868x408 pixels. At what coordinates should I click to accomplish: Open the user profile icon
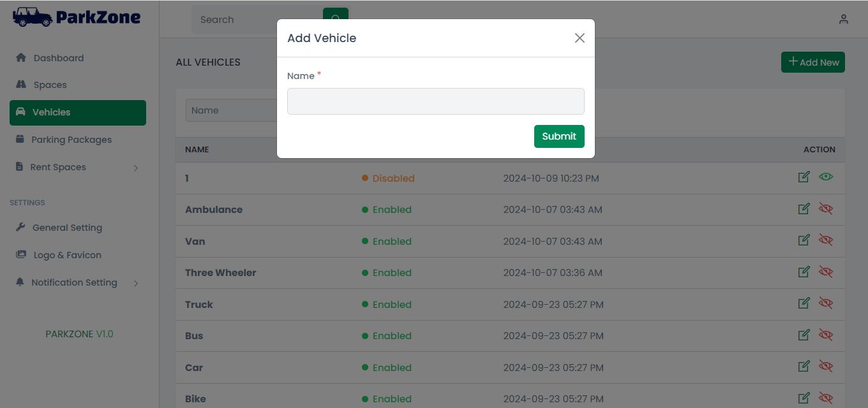click(844, 19)
